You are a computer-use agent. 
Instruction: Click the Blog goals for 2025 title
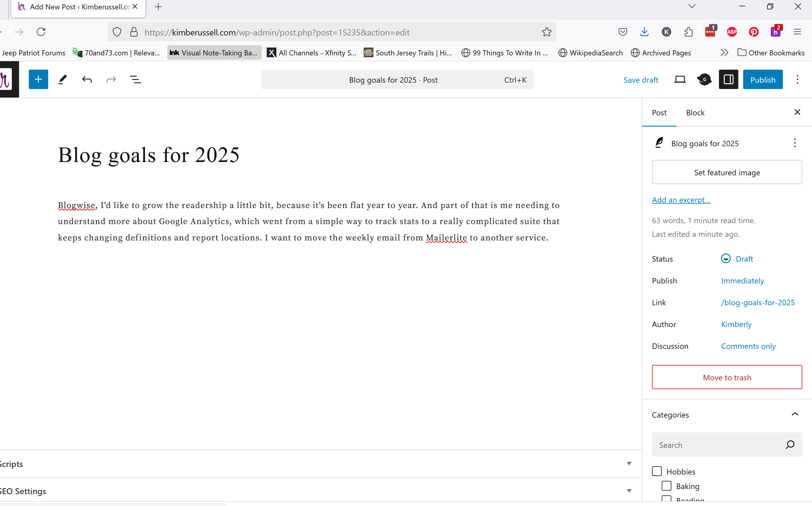149,155
